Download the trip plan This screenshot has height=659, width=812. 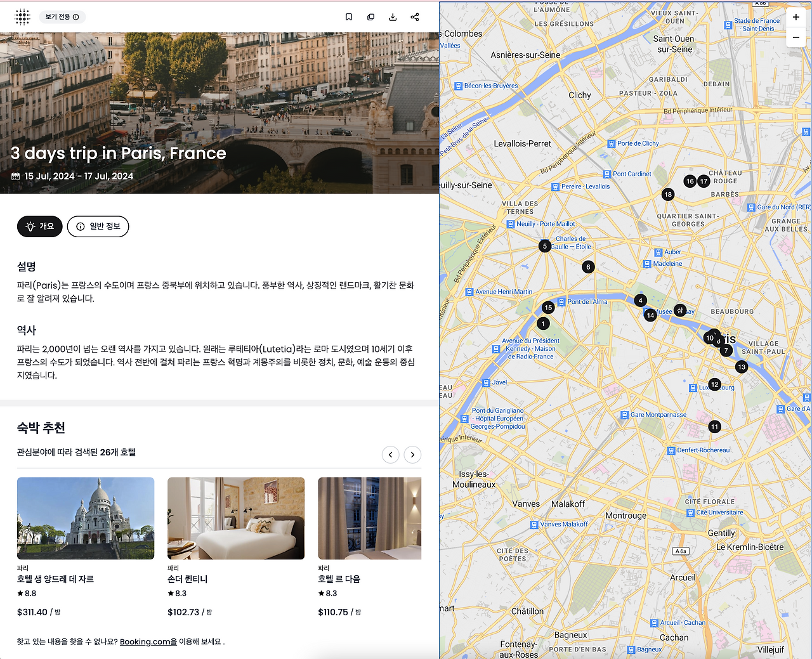click(393, 17)
